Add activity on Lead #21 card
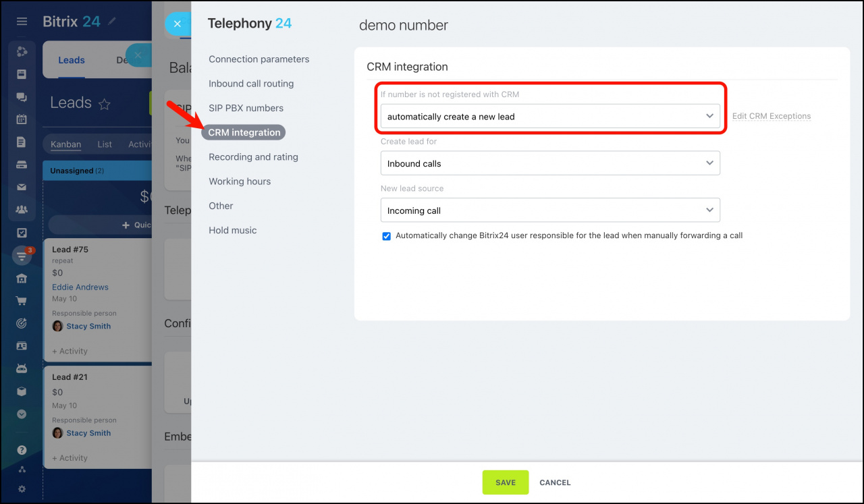Viewport: 864px width, 504px height. (70, 458)
